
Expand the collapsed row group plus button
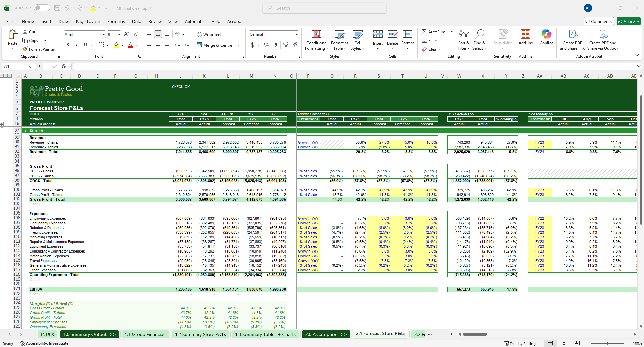pyautogui.click(x=2, y=124)
